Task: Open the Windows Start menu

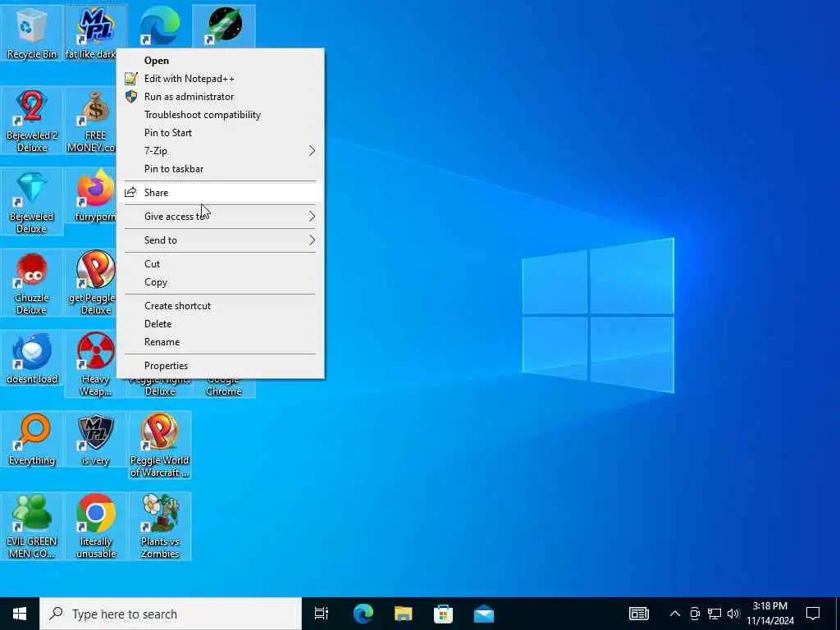Action: tap(20, 614)
